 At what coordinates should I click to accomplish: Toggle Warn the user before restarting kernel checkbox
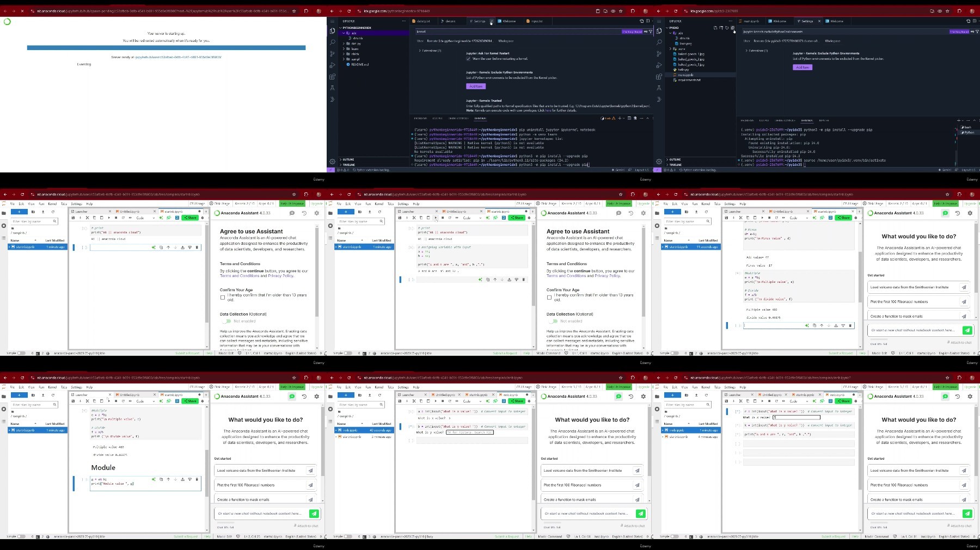click(468, 59)
